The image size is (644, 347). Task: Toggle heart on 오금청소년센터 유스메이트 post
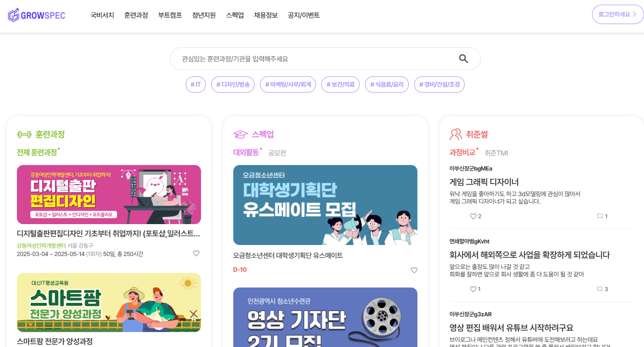414,270
